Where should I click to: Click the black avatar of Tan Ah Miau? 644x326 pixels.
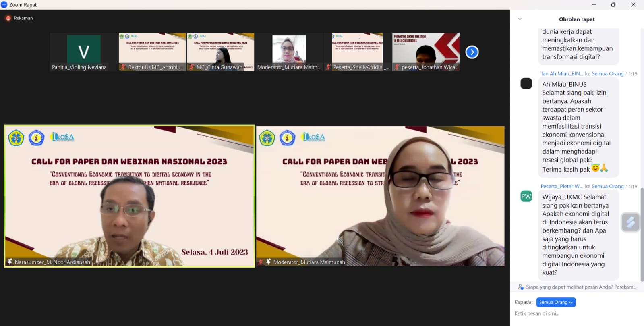tap(526, 83)
